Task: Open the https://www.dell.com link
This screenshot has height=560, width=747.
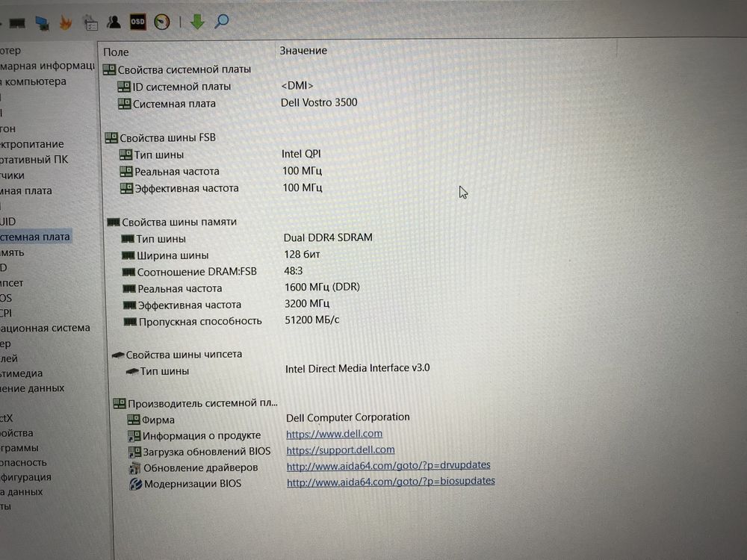Action: 334,434
